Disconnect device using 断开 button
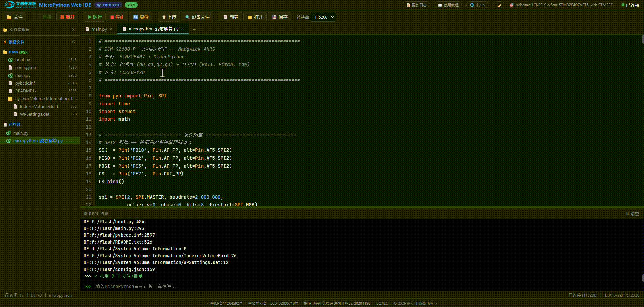The width and height of the screenshot is (644, 307). click(x=67, y=17)
